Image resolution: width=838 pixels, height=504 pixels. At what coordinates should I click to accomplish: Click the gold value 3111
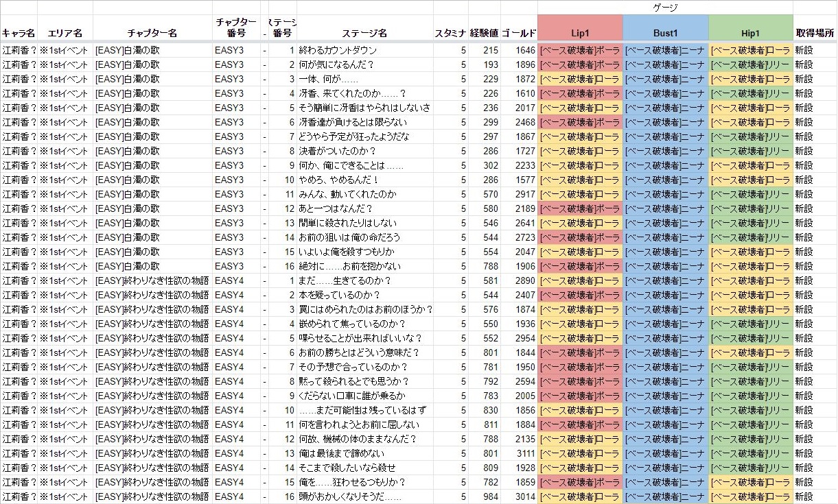click(x=524, y=453)
